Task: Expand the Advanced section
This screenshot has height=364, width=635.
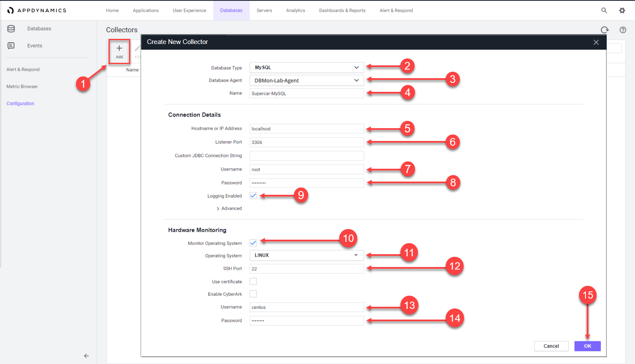Action: (x=229, y=208)
